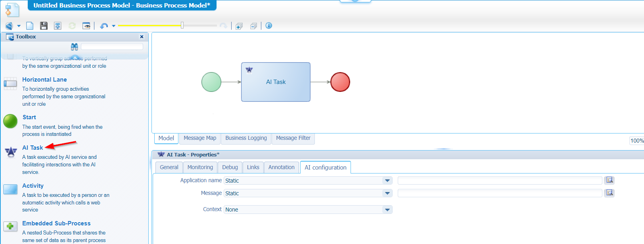The height and width of the screenshot is (244, 644).
Task: Expand the Message Static dropdown
Action: 387,193
